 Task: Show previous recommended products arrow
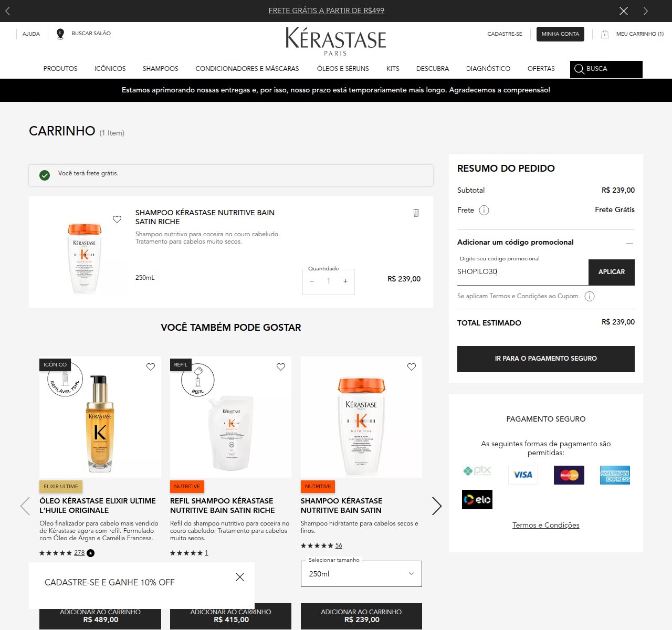pyautogui.click(x=25, y=506)
